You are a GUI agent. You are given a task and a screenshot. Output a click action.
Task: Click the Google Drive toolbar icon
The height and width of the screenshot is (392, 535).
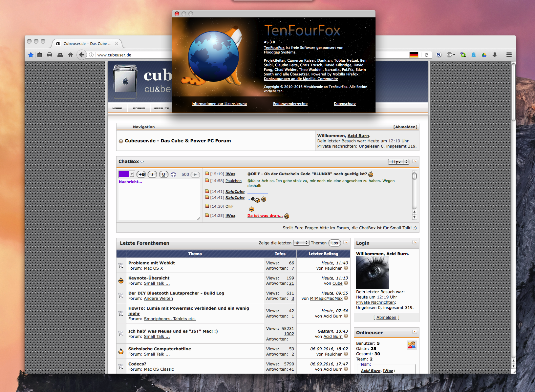point(484,55)
